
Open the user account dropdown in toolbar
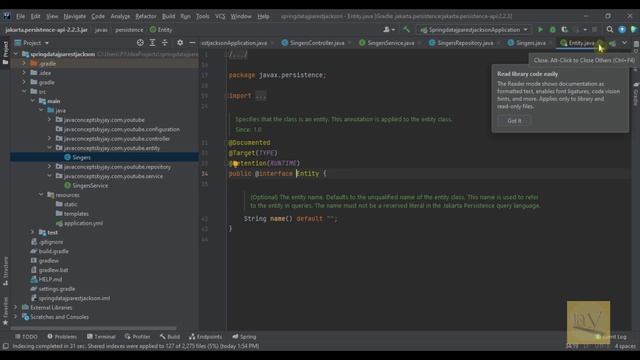point(389,29)
